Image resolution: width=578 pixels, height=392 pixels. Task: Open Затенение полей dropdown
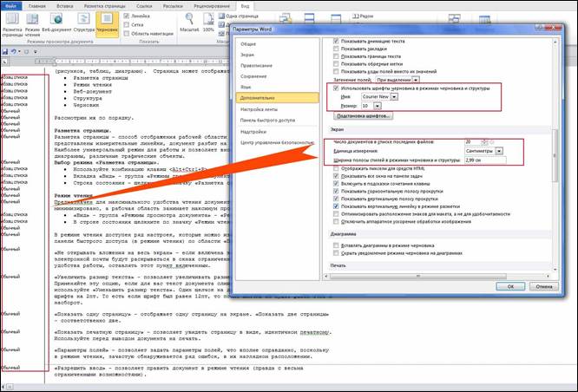click(416, 80)
